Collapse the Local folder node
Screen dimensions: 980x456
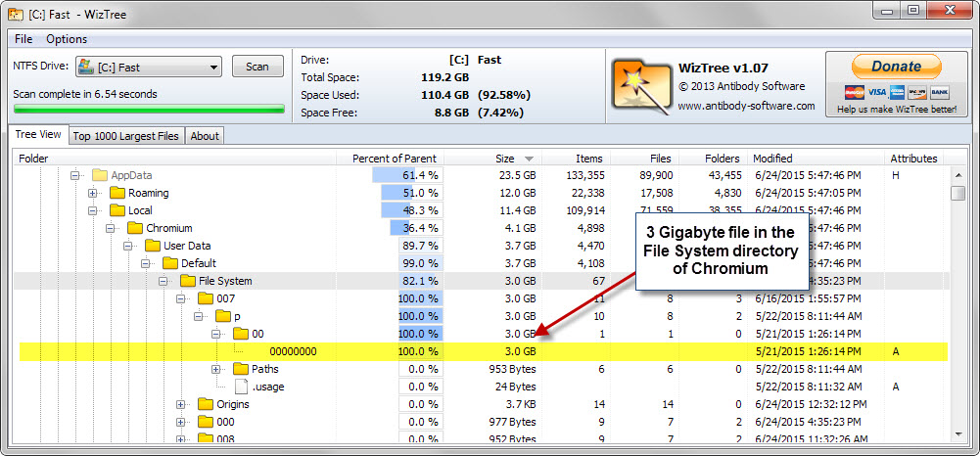click(x=92, y=210)
